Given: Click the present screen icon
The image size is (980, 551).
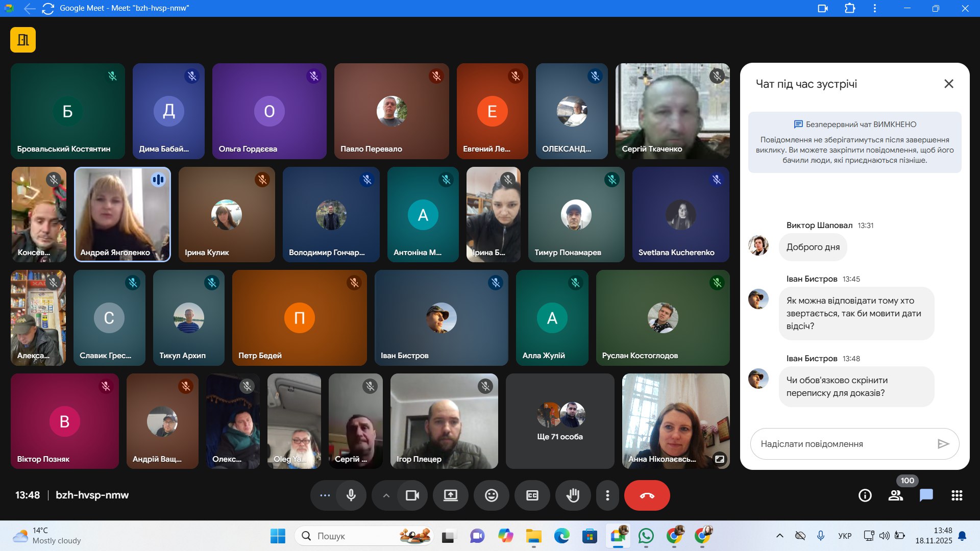Looking at the screenshot, I should (450, 495).
